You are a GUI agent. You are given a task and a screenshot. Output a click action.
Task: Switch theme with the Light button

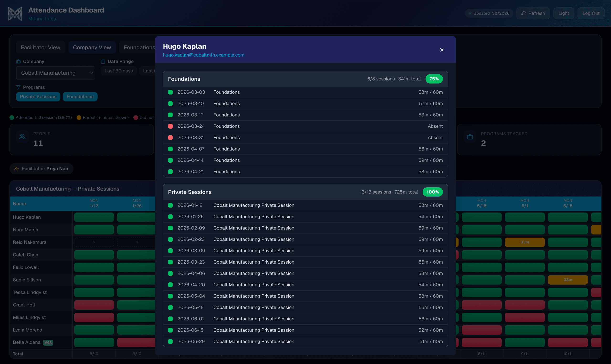point(564,13)
